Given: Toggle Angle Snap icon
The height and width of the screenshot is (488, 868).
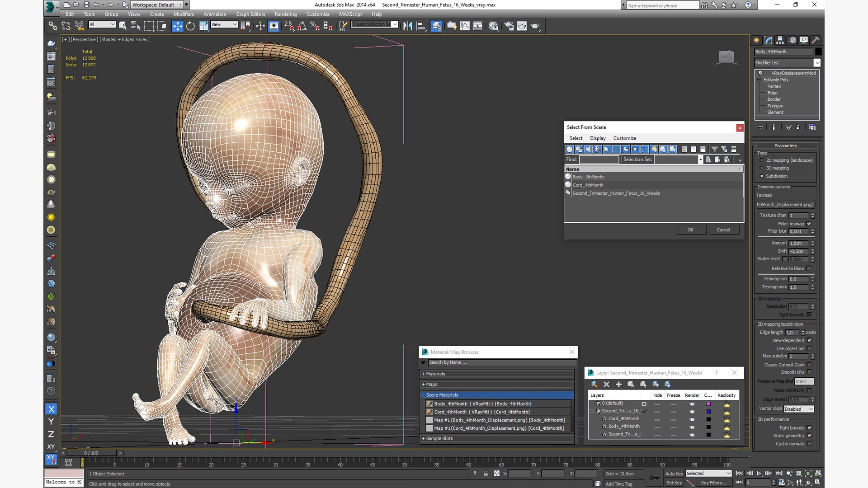Looking at the screenshot, I should 302,26.
